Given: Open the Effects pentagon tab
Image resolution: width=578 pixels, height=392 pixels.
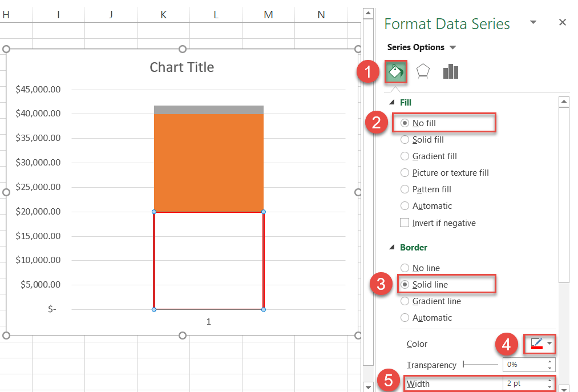Looking at the screenshot, I should [423, 71].
